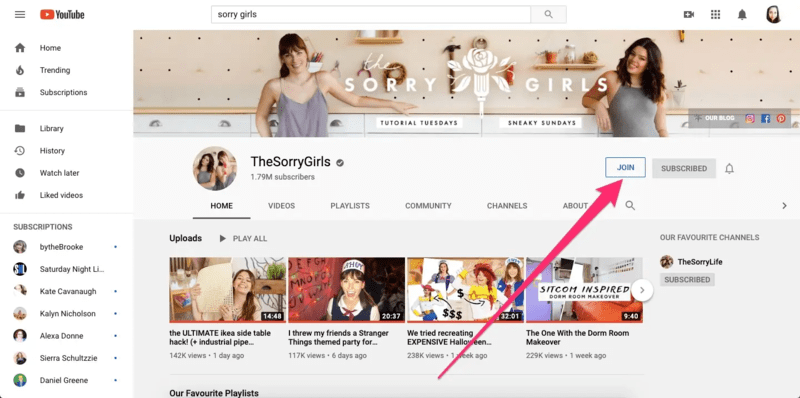Click the YouTube logo
Viewport: 800px width, 398px height.
[x=62, y=14]
